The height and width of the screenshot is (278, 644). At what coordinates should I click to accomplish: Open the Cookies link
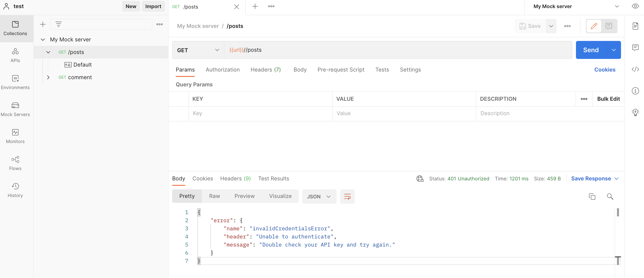click(x=605, y=70)
